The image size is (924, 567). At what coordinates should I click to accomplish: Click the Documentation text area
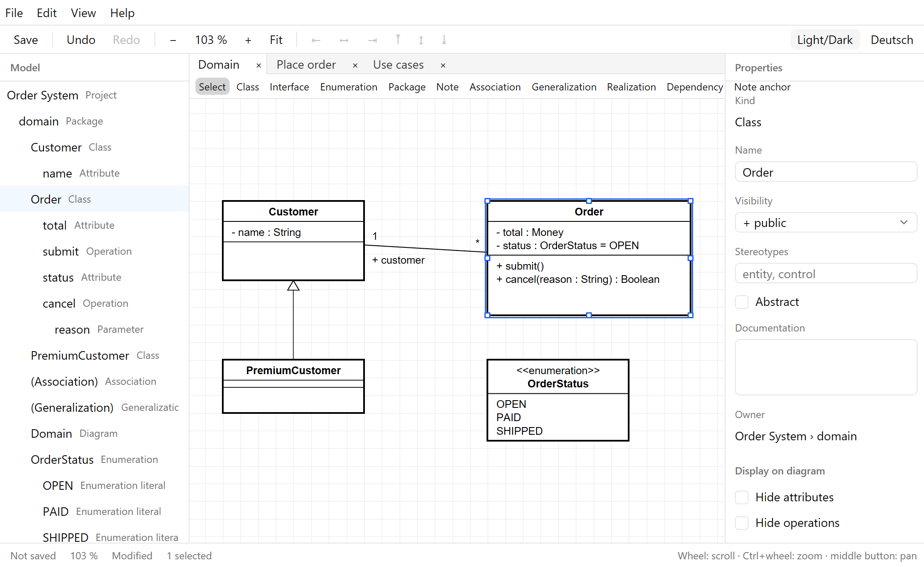826,367
